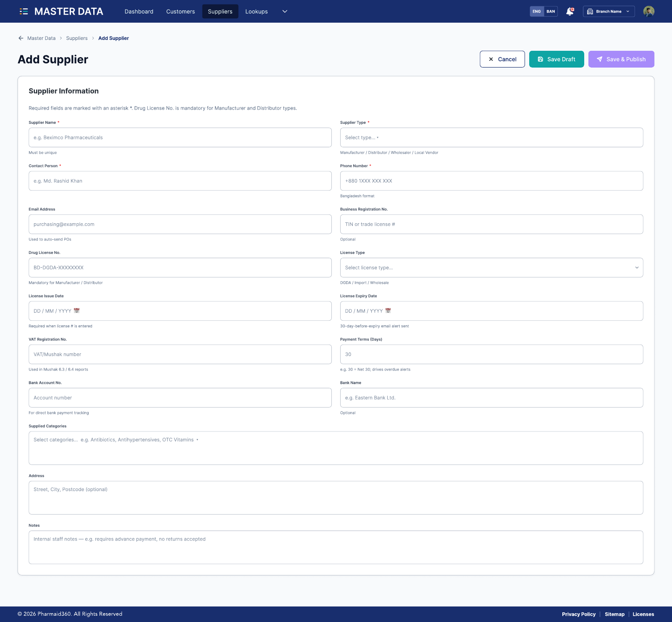Open the Licenses footer link
Viewport: 672px width, 622px height.
[x=643, y=614]
